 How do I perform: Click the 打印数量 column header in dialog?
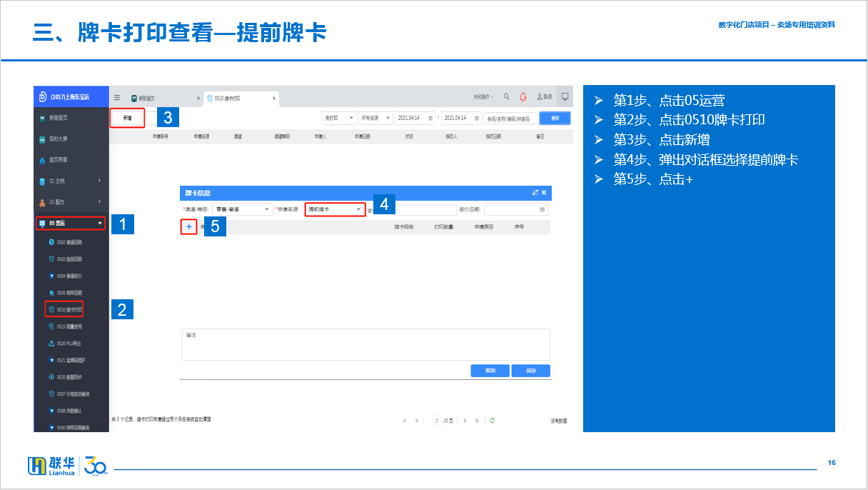[444, 226]
